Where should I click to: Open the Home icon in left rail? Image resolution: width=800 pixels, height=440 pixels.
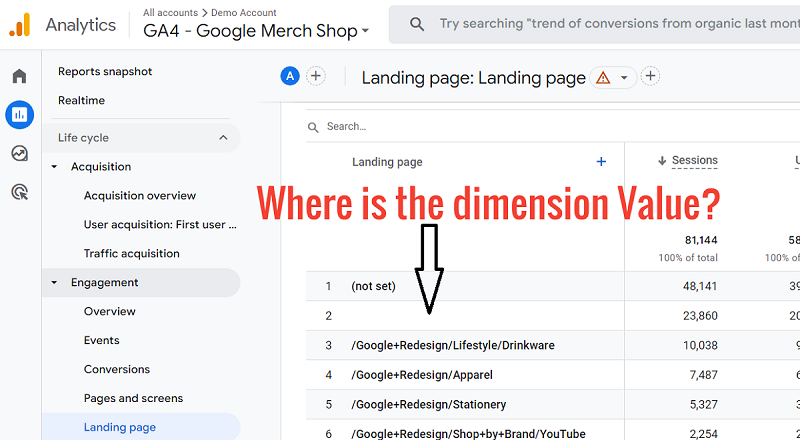click(19, 76)
